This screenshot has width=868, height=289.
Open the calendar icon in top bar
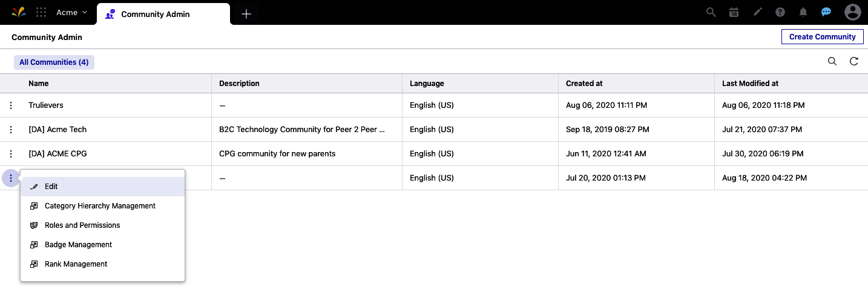pyautogui.click(x=734, y=12)
